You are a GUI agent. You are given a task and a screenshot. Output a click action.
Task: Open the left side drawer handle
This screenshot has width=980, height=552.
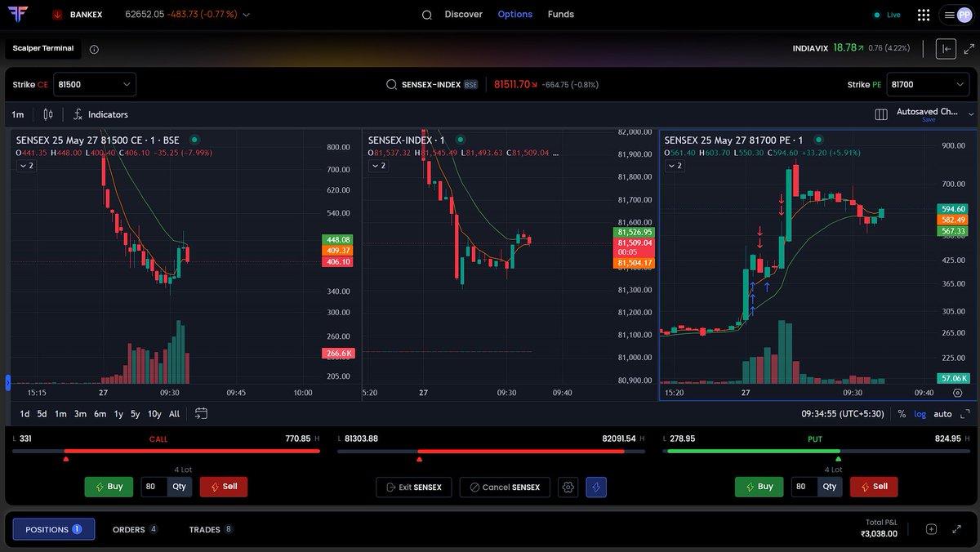click(x=8, y=382)
